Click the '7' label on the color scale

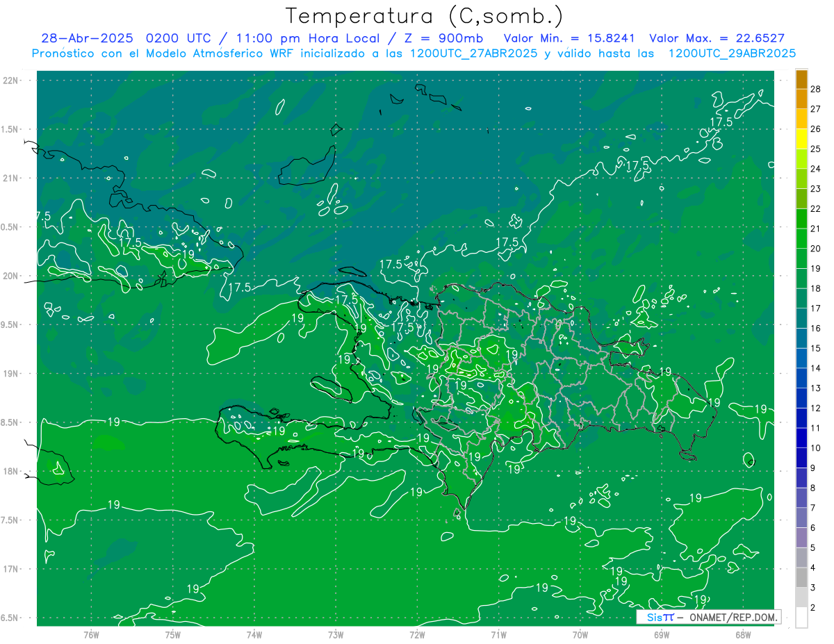814,508
